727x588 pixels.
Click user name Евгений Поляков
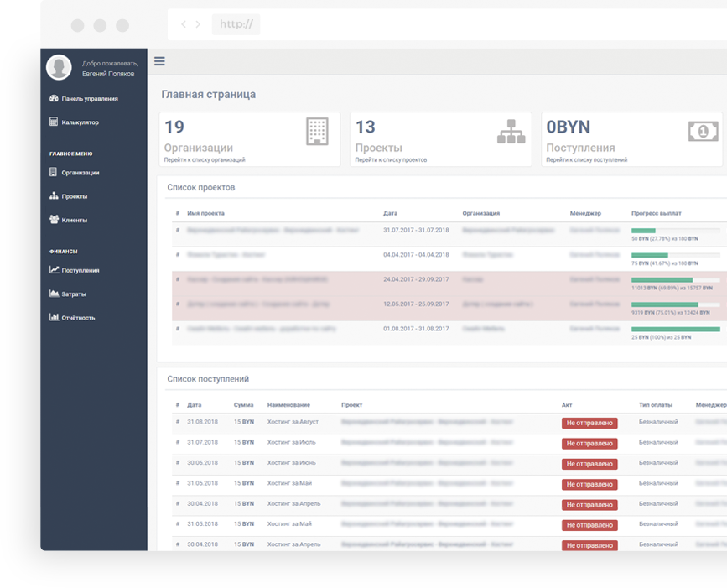click(x=108, y=74)
